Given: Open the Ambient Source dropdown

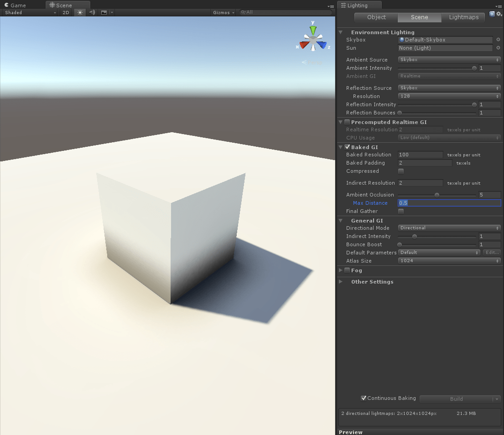Looking at the screenshot, I should tap(449, 59).
